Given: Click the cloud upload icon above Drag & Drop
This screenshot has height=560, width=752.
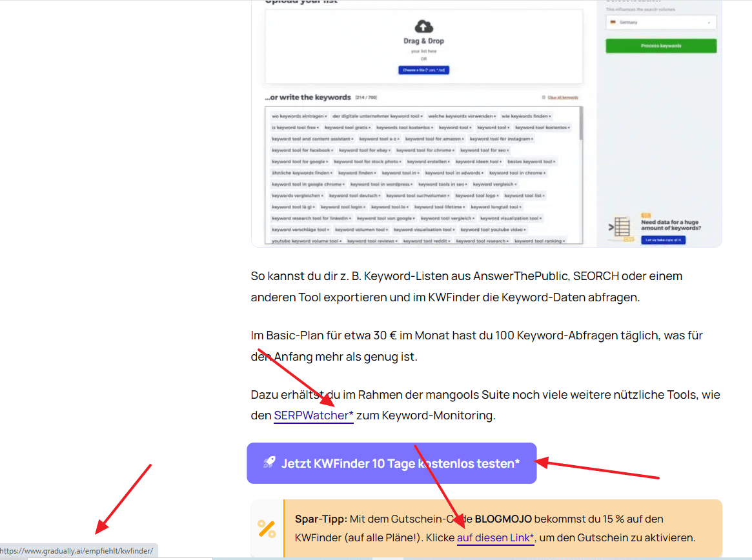Looking at the screenshot, I should 423,26.
